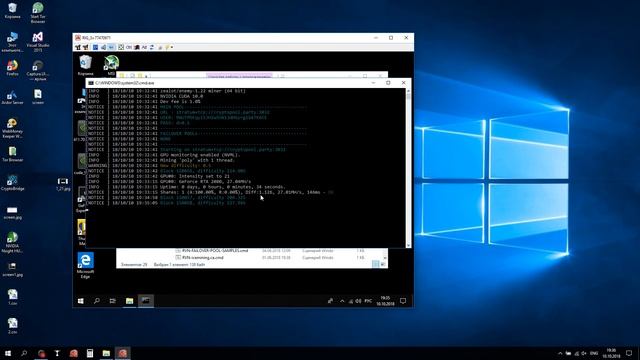Click the cmd.exe title bar system icon
The image size is (640, 360).
coord(91,83)
